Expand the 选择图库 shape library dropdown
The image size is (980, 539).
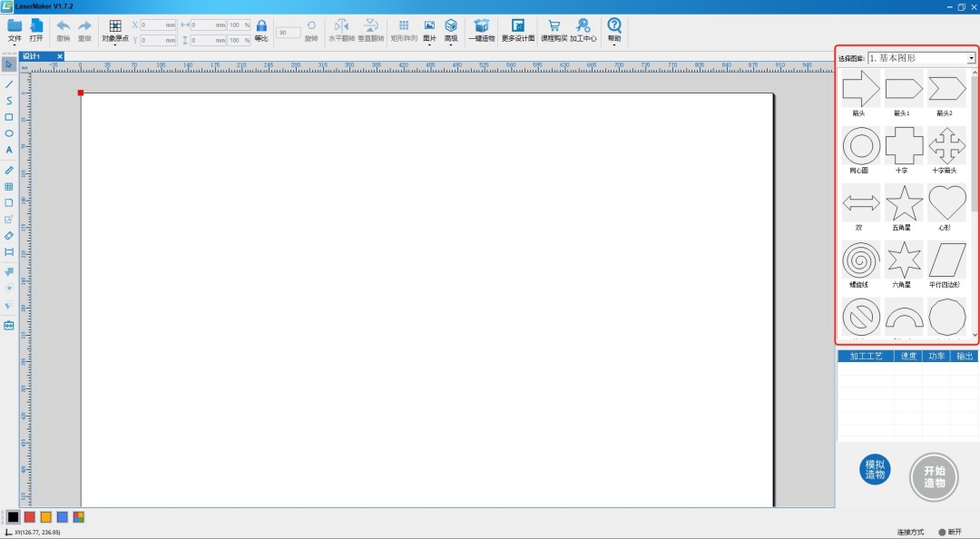tap(971, 58)
